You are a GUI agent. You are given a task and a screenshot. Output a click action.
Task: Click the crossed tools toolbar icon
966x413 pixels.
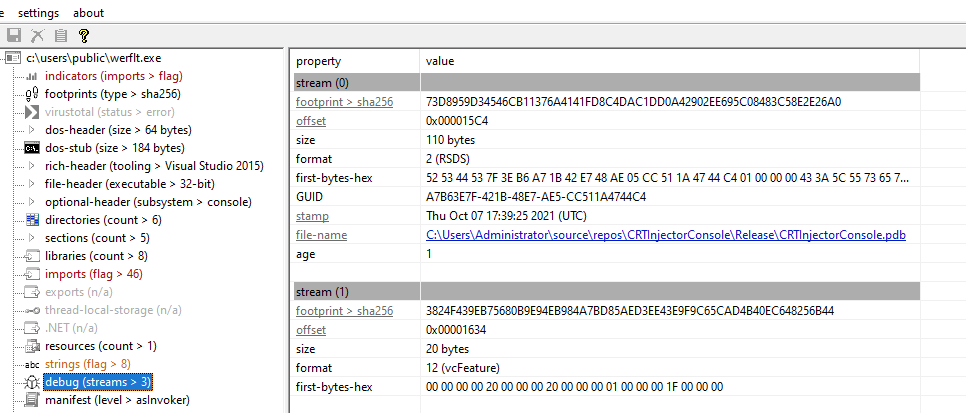[x=38, y=36]
